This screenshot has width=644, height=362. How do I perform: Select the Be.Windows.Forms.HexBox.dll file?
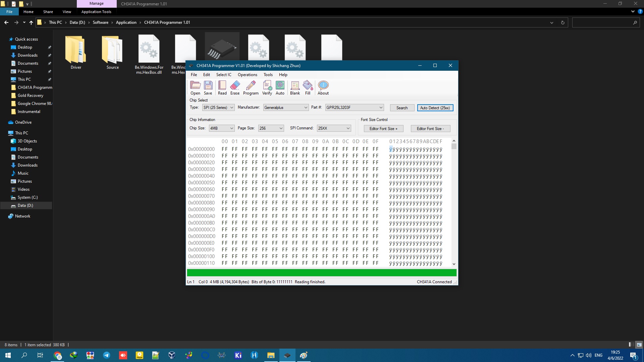point(149,54)
